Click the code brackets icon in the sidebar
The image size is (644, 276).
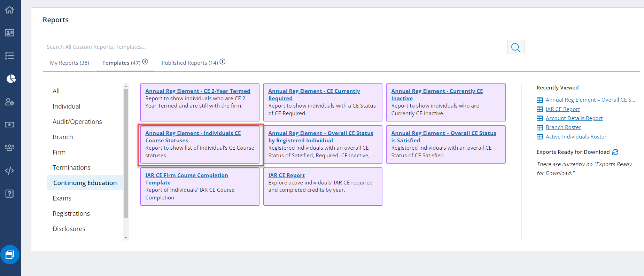(9, 171)
